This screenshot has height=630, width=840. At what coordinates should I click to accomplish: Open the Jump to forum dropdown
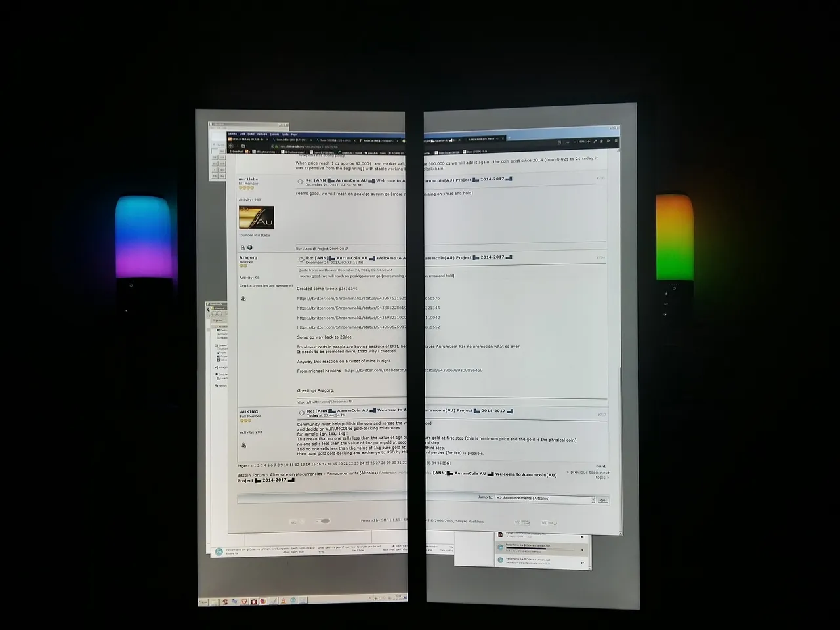544,499
